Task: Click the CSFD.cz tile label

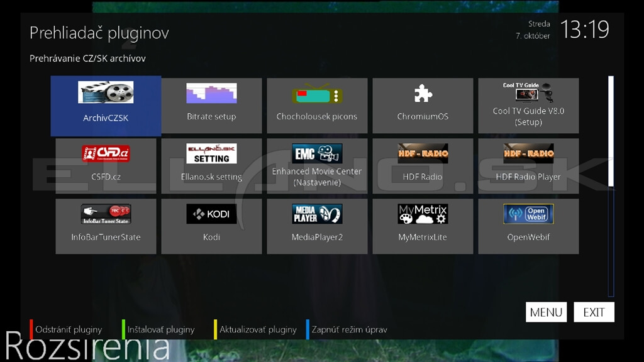Action: pos(106,177)
